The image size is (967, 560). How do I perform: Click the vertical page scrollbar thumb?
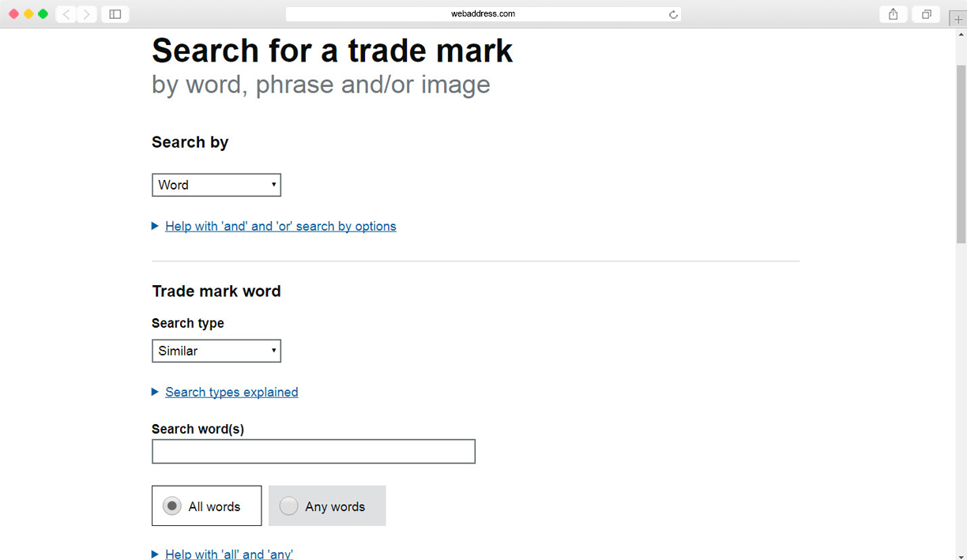pos(961,154)
